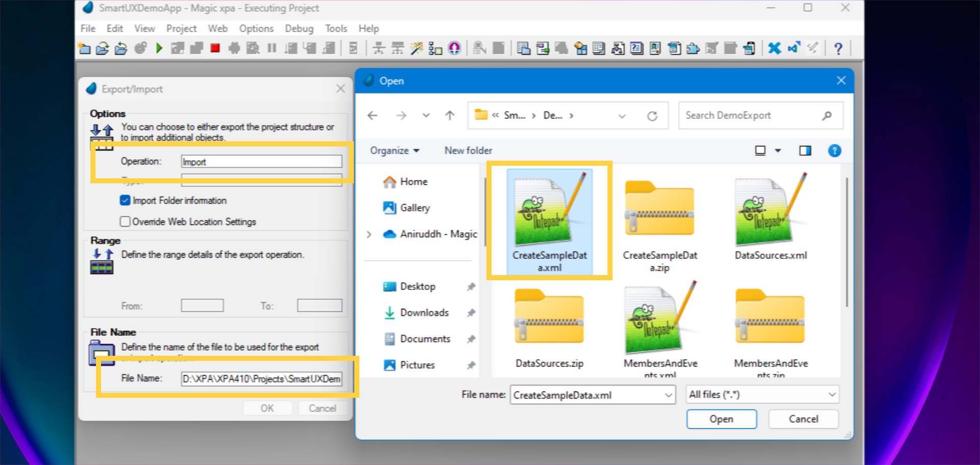Open Help via the question mark icon
The image size is (980, 465).
coord(838,48)
